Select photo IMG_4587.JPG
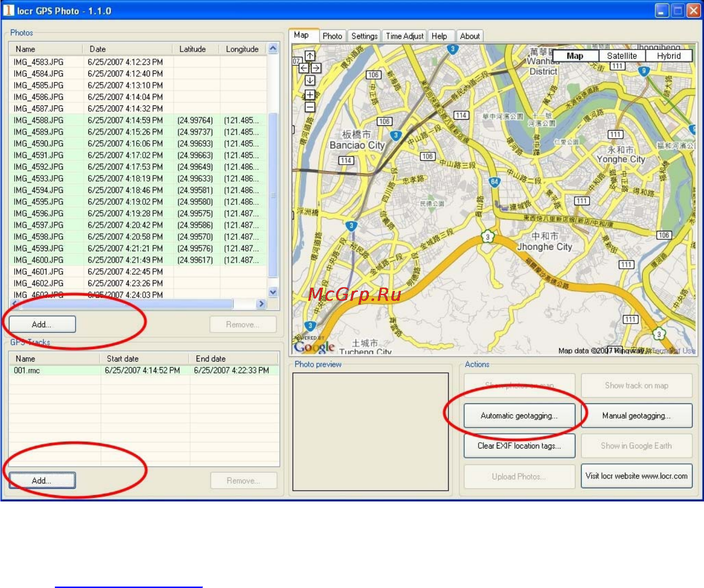Image resolution: width=704 pixels, height=588 pixels. 138,108
